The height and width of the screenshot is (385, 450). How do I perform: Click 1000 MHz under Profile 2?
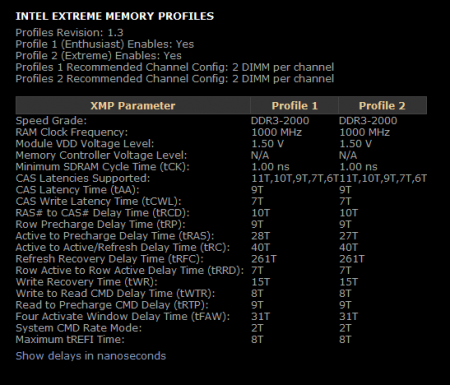[364, 132]
